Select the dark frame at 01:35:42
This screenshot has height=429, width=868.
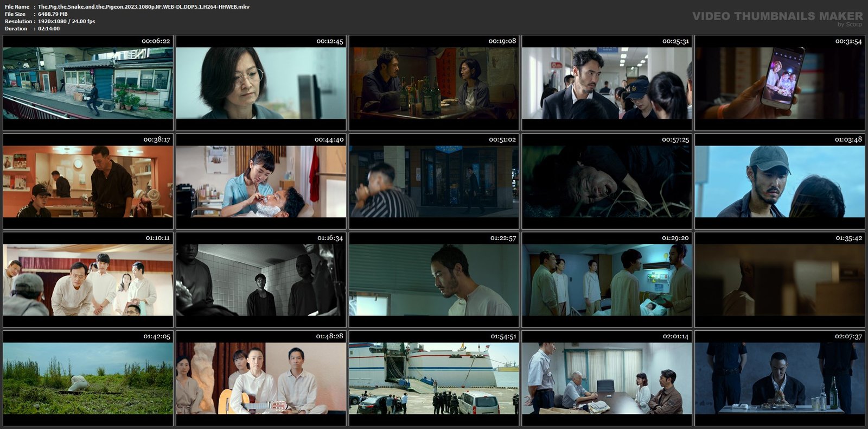[x=780, y=280]
